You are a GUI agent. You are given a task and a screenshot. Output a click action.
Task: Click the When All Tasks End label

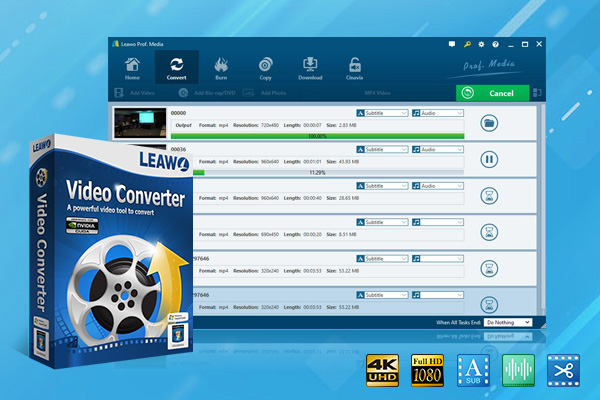coord(458,322)
